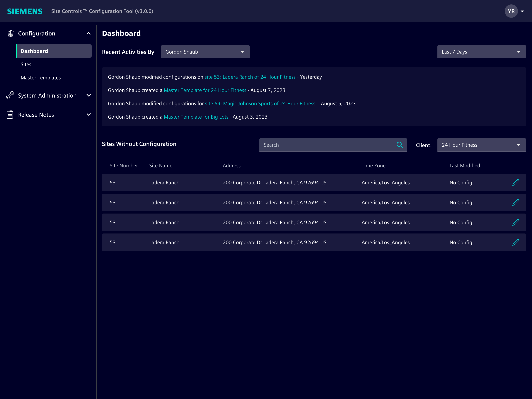Image resolution: width=532 pixels, height=399 pixels.
Task: Click the Configuration building icon
Action: tap(10, 34)
